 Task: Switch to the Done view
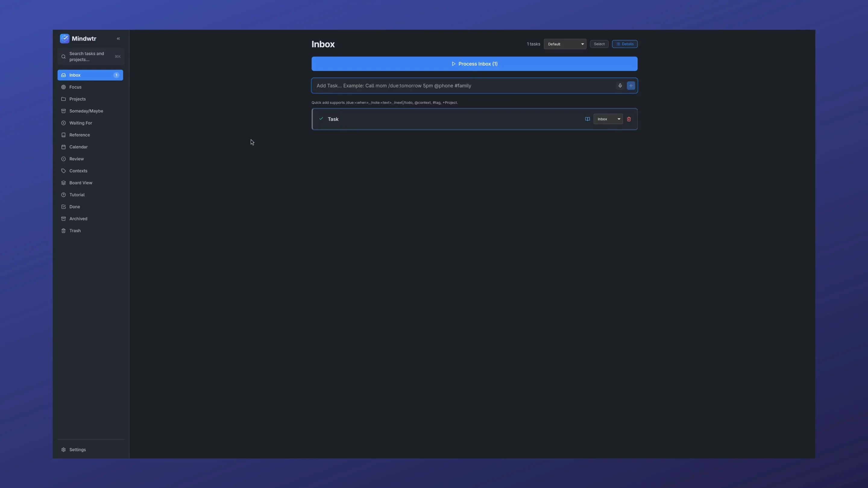74,206
